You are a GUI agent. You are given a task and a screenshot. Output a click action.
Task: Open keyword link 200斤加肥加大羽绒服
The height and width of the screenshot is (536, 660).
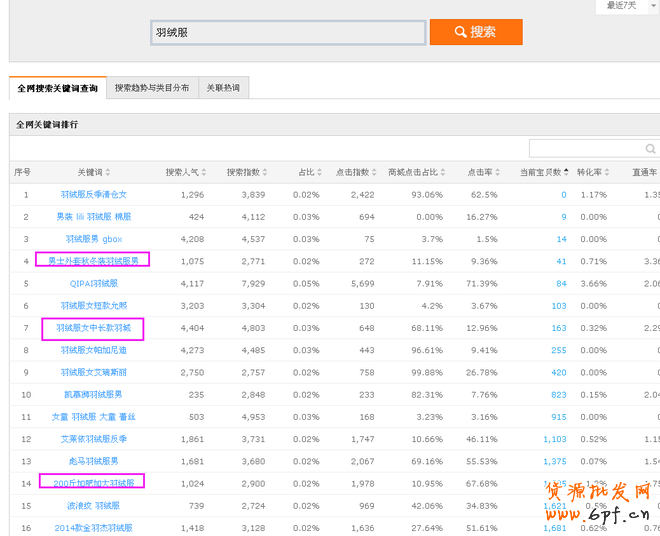[93, 482]
